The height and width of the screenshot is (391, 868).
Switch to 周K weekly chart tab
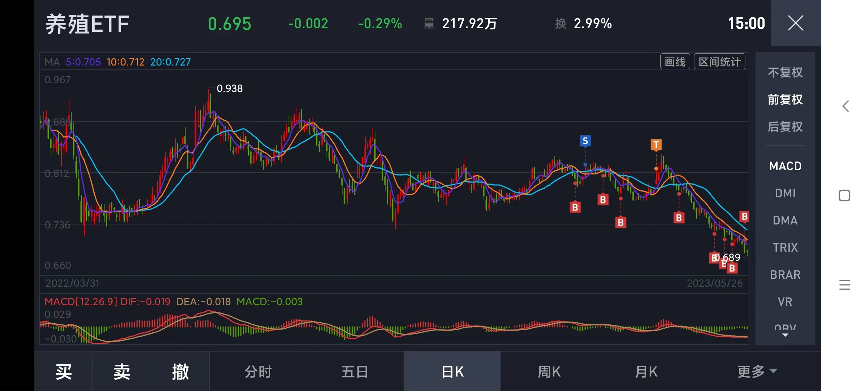[x=549, y=371]
